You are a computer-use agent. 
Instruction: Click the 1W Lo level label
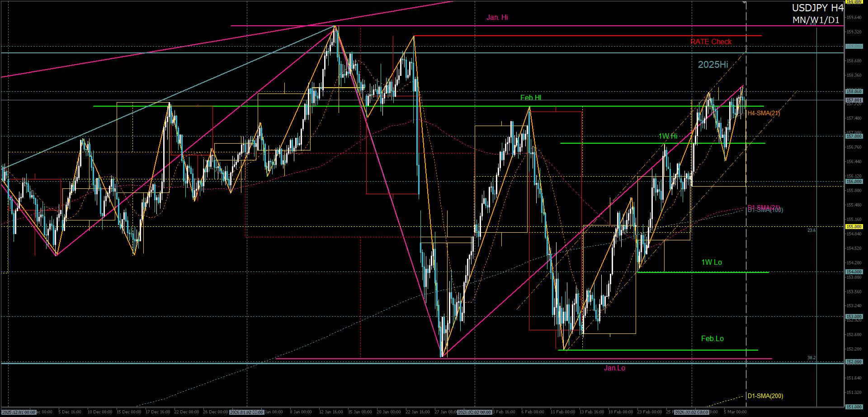point(711,262)
